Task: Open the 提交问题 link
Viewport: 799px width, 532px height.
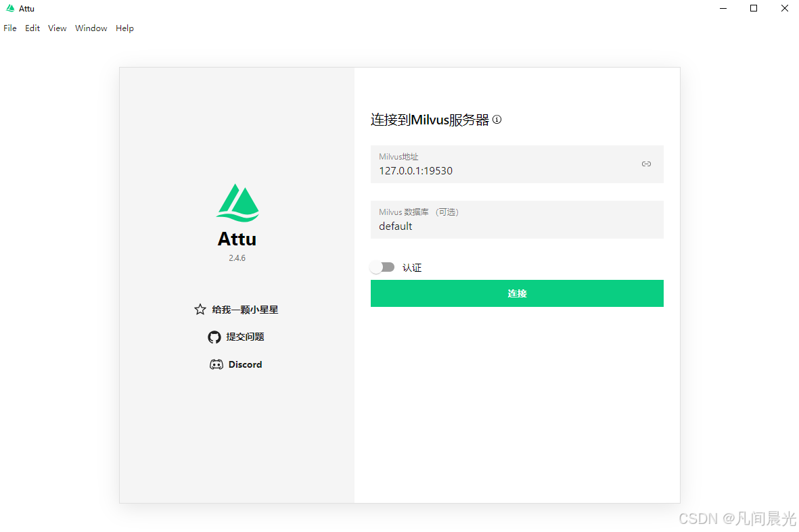Action: [x=245, y=337]
